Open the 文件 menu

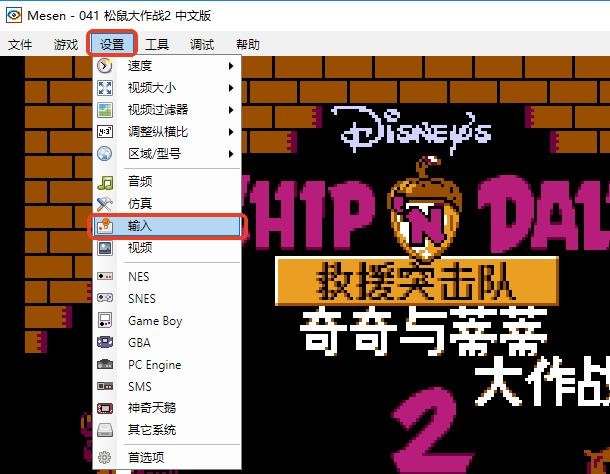(x=20, y=44)
